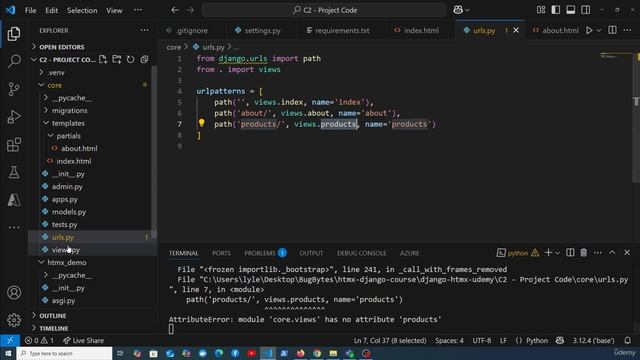Create a new folder in explorer
Viewport: 640px width, 360px height.
pyautogui.click(x=117, y=60)
